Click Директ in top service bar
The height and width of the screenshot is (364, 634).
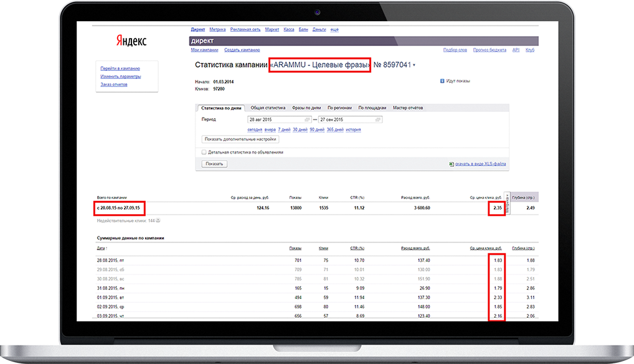197,29
